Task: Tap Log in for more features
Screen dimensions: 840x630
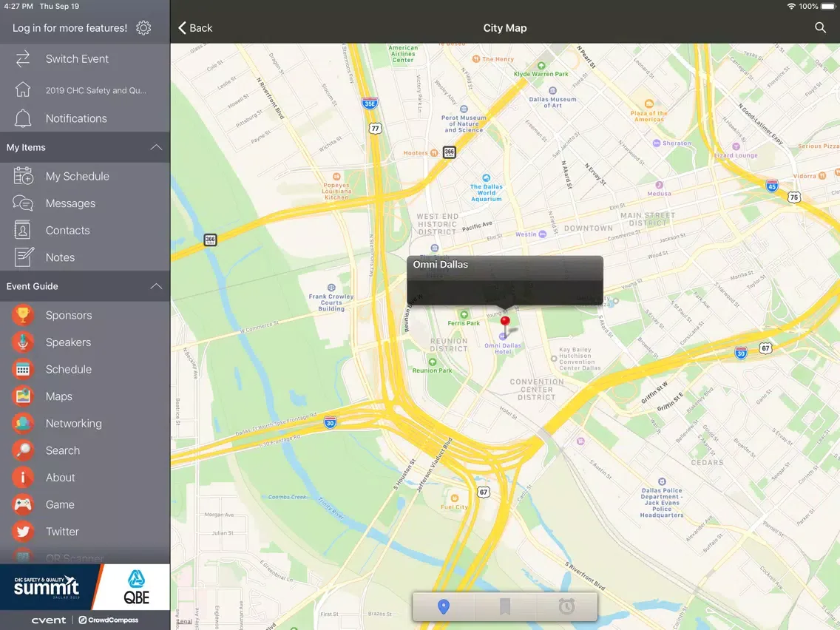Action: click(70, 28)
